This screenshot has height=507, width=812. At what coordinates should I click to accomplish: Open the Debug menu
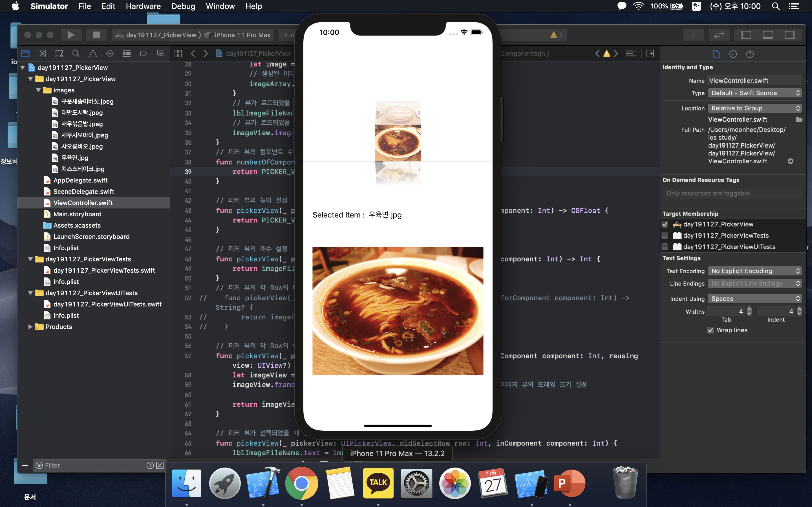click(183, 6)
